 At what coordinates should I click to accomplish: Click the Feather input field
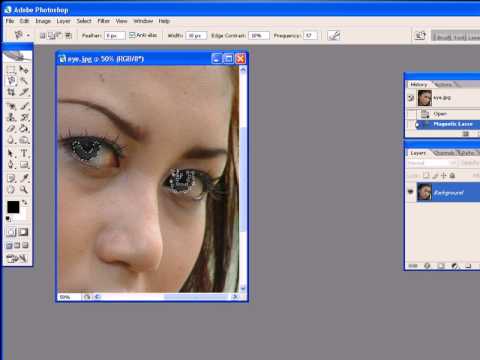tap(115, 35)
